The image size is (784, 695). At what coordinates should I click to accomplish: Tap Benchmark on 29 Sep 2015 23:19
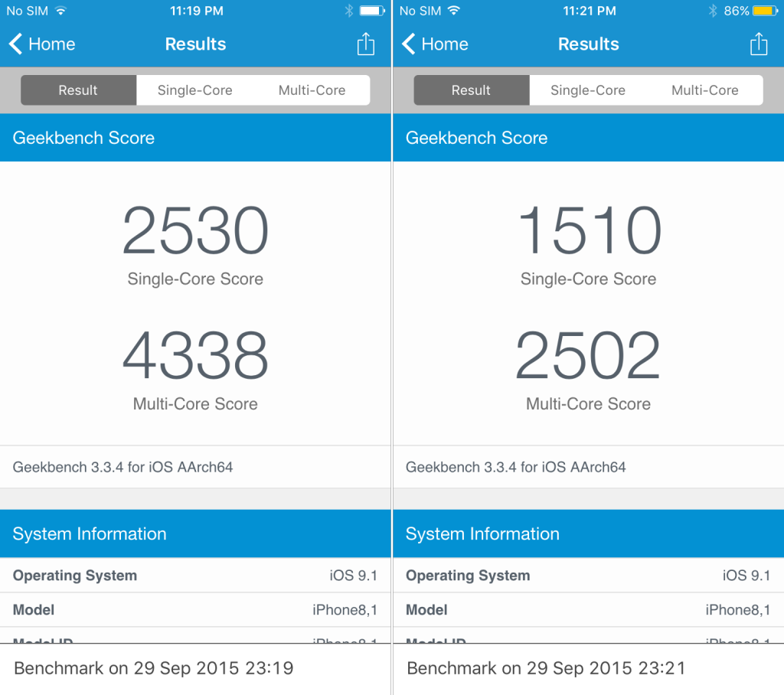pyautogui.click(x=153, y=668)
